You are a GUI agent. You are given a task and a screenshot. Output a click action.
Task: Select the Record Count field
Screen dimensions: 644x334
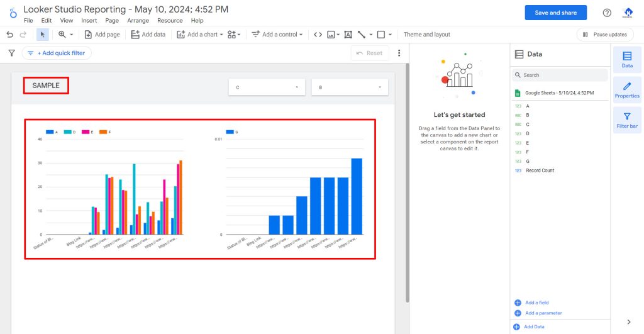[540, 170]
